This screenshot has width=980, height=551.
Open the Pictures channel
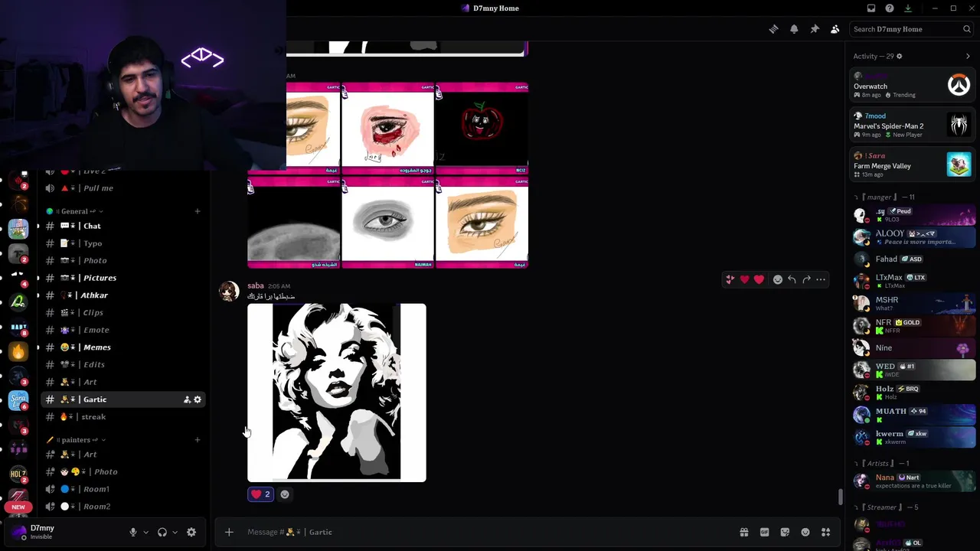click(x=122, y=278)
